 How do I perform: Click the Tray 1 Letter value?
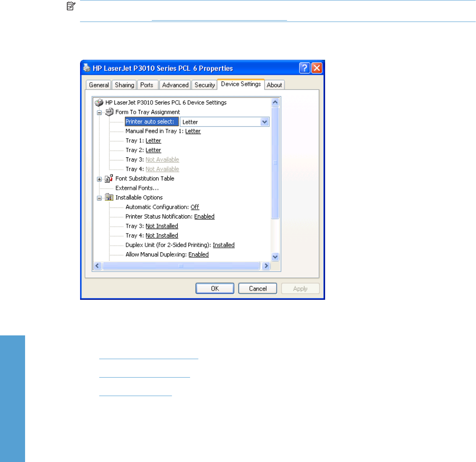tap(153, 141)
